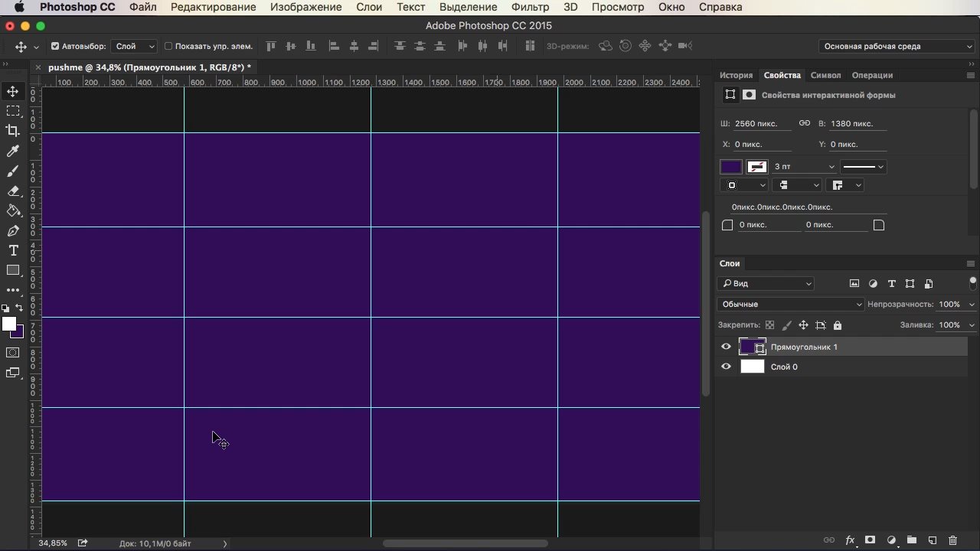
Task: Open the Photoshop CC application menu
Action: [77, 7]
